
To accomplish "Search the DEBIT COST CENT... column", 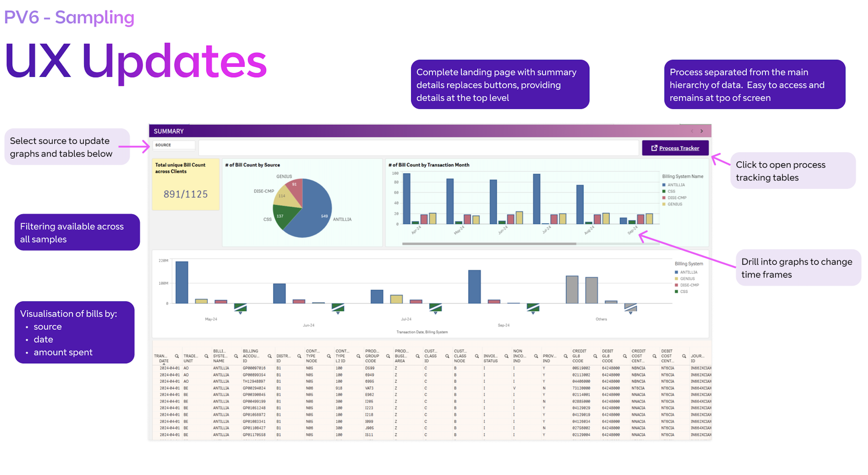I will [684, 356].
